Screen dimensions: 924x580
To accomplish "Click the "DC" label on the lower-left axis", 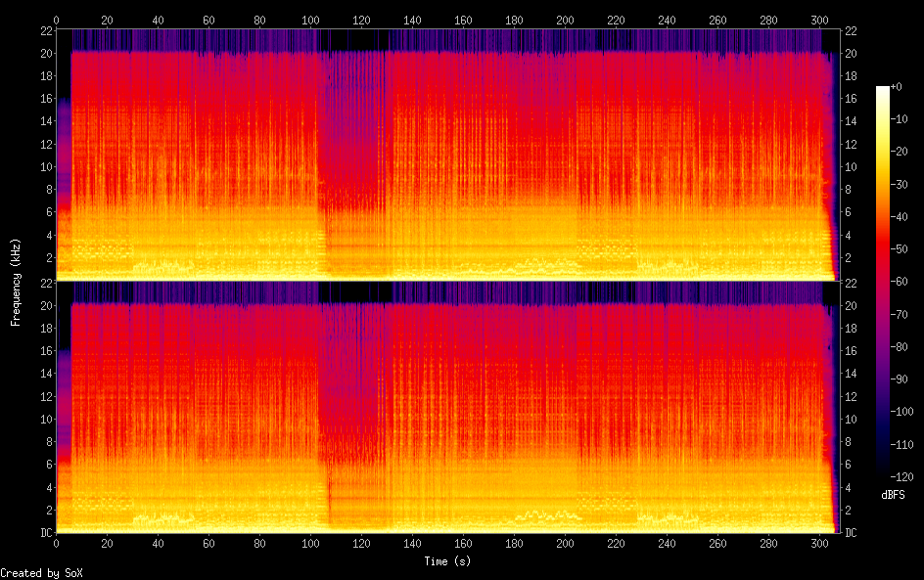I will pyautogui.click(x=44, y=533).
